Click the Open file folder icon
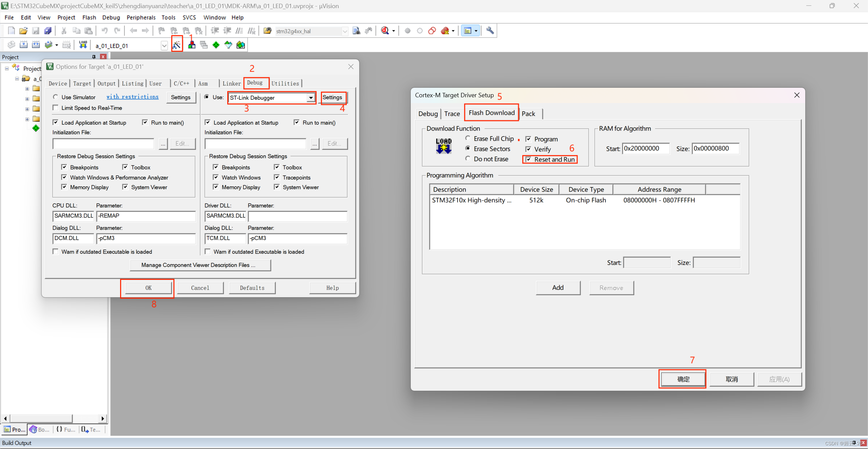Screen dimensions: 868x449 tap(23, 31)
